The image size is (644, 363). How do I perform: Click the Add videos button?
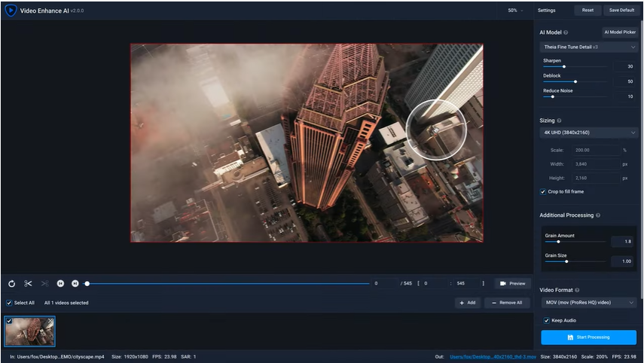(468, 303)
